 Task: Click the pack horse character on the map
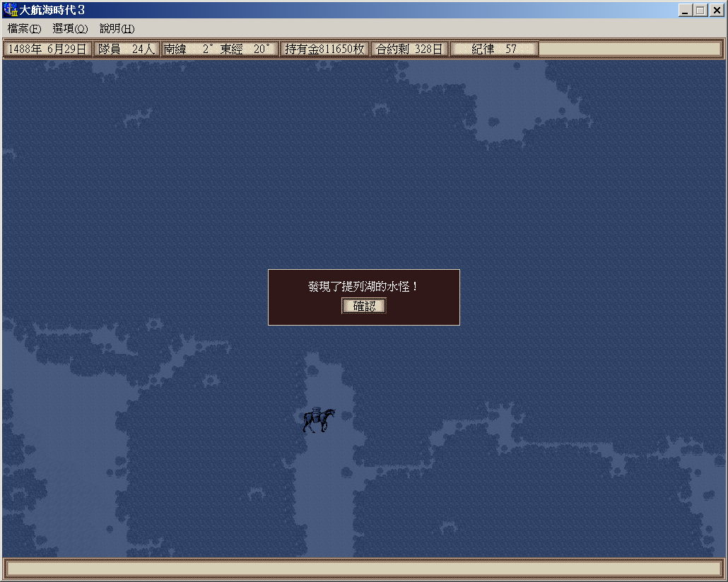[x=318, y=420]
